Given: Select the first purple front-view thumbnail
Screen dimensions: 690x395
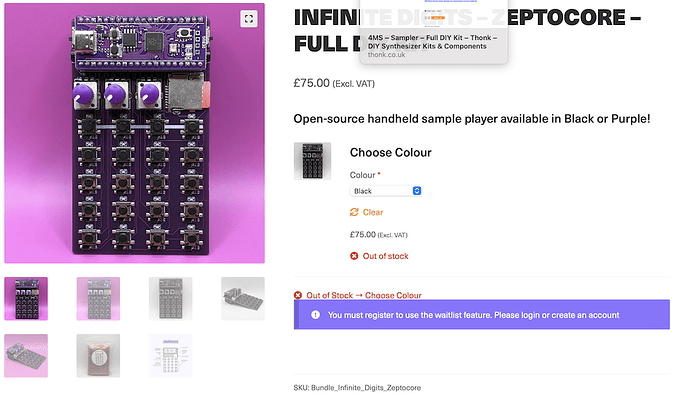Looking at the screenshot, I should click(26, 298).
